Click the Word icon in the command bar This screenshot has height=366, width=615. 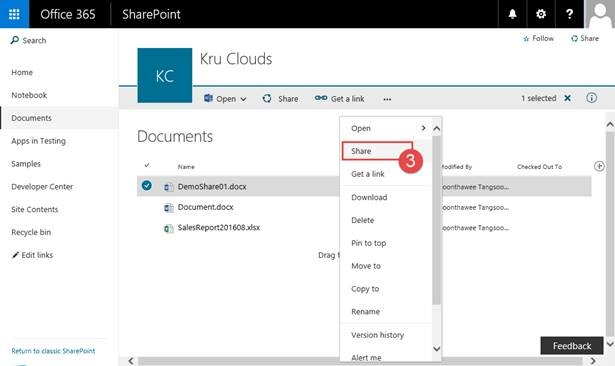tap(208, 98)
